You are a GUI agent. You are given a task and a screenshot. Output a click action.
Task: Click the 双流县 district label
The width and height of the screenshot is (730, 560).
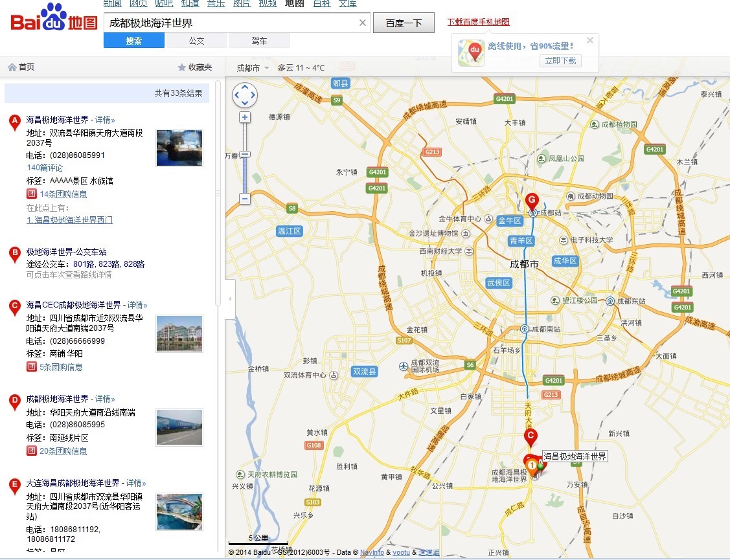click(365, 372)
